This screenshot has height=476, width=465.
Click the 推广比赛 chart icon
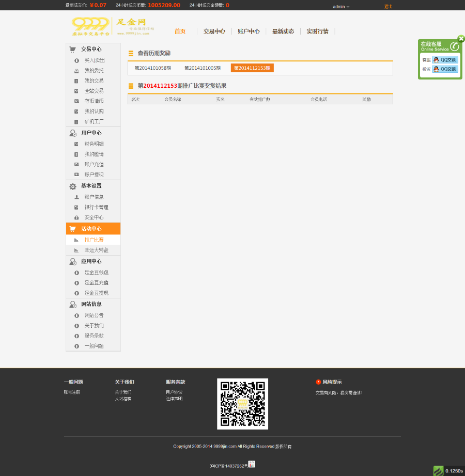click(x=76, y=240)
